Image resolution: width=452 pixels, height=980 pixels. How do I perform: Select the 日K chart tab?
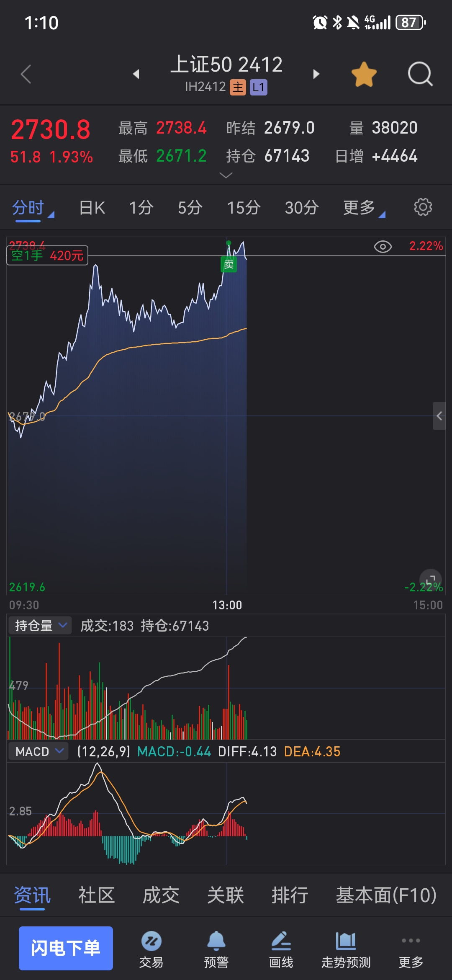[92, 208]
